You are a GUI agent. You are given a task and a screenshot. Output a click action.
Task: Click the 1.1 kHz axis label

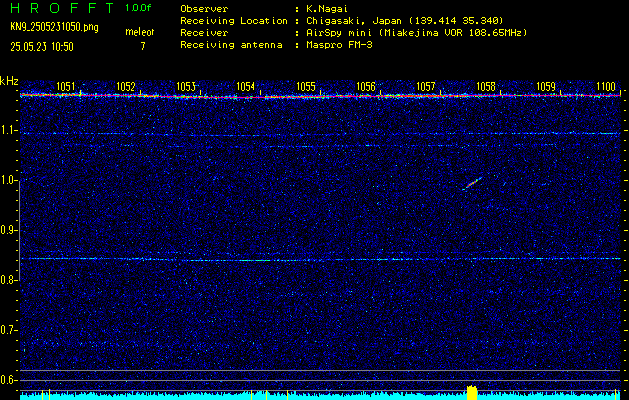click(8, 131)
